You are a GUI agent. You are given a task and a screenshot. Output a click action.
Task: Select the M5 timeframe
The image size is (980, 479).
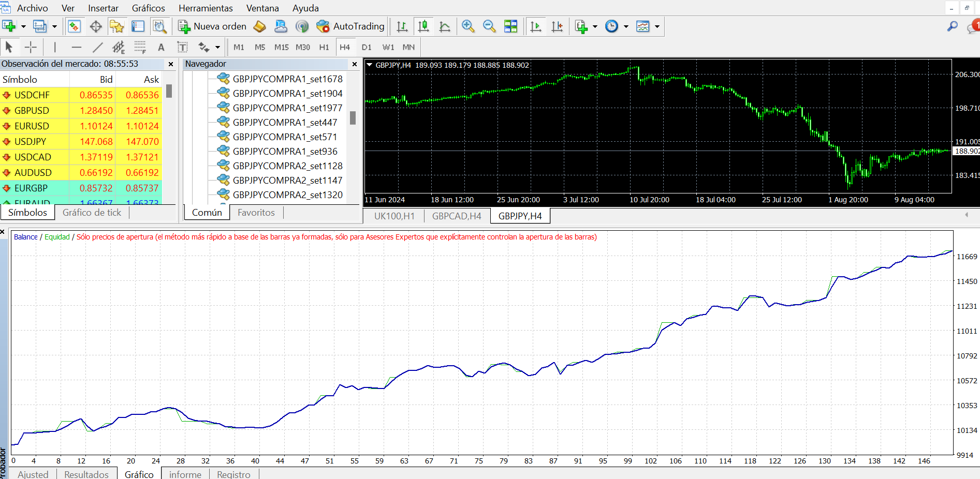pos(260,47)
